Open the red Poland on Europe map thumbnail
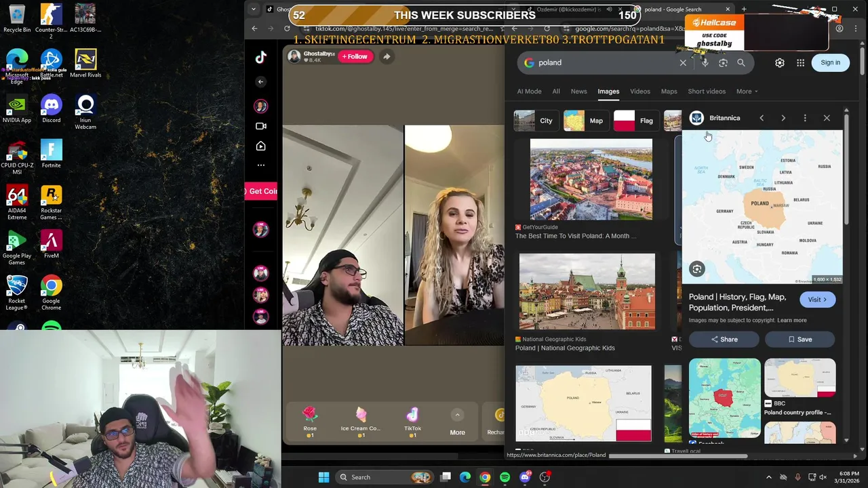 [725, 398]
